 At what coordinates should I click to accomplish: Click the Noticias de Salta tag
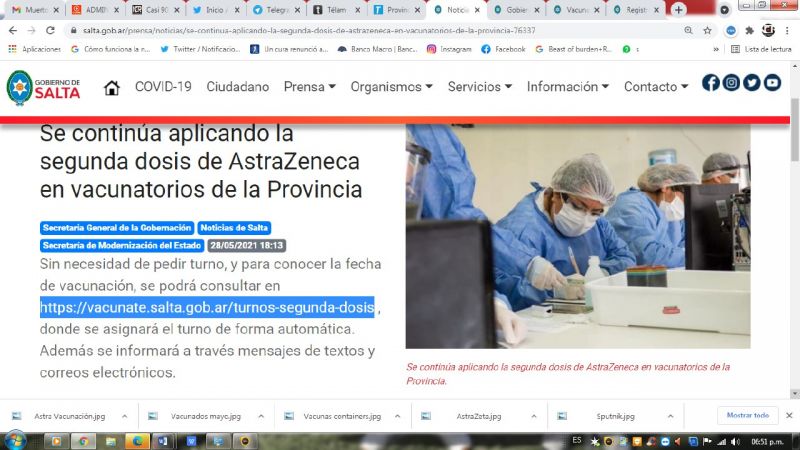234,228
